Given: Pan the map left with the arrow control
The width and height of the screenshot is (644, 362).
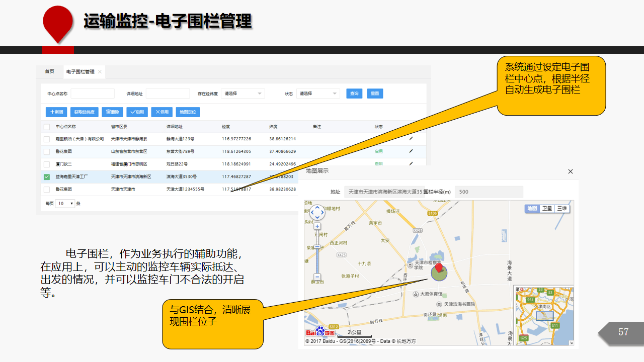Looking at the screenshot, I should pos(311,213).
